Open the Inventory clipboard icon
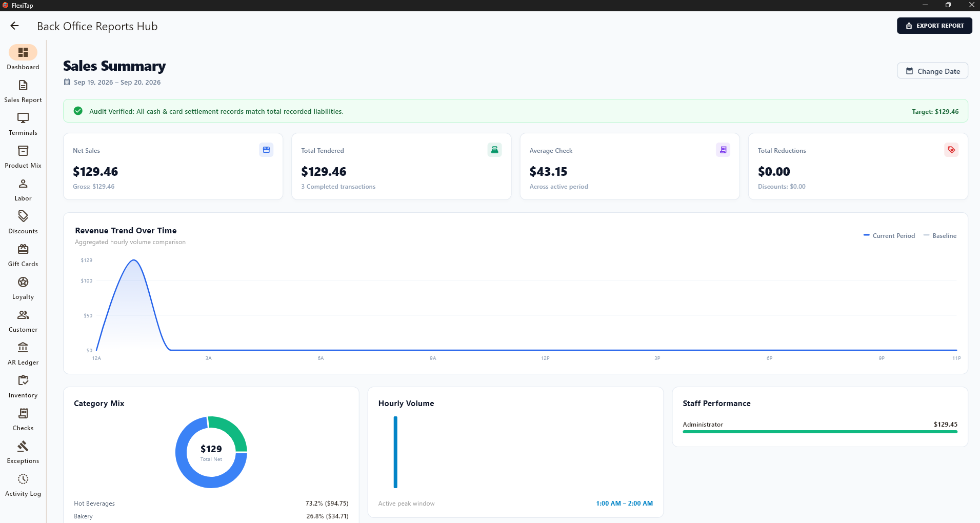980x523 pixels. (x=23, y=380)
